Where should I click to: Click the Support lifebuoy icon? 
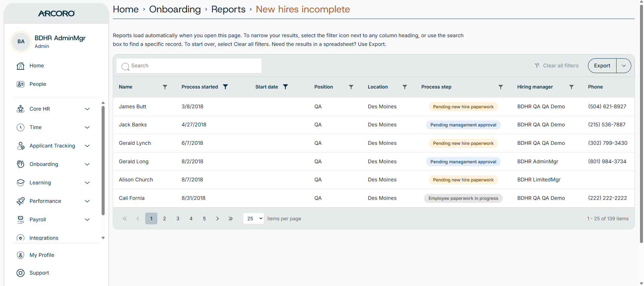[20, 273]
